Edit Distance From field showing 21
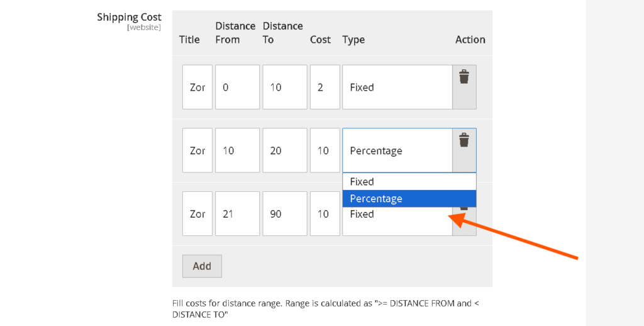 tap(237, 214)
